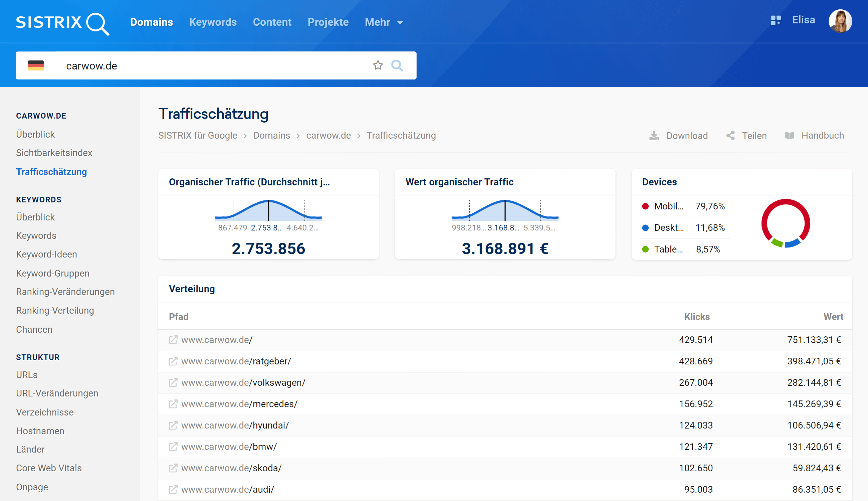Click the red Mobile legend dot

pos(645,206)
